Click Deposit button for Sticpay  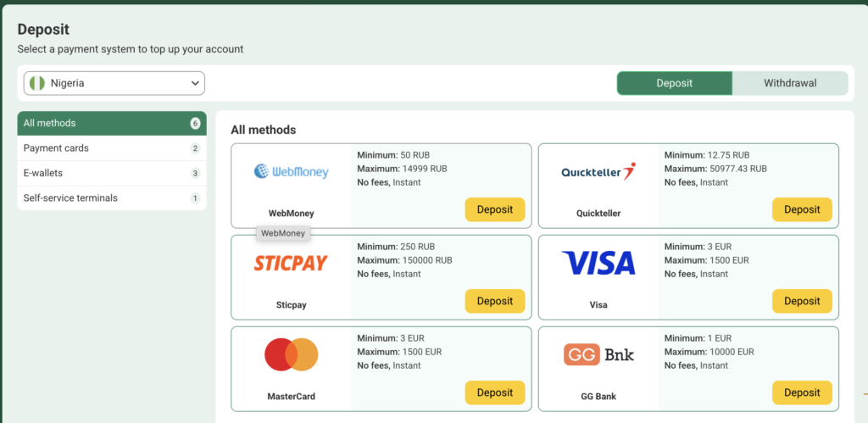point(495,301)
